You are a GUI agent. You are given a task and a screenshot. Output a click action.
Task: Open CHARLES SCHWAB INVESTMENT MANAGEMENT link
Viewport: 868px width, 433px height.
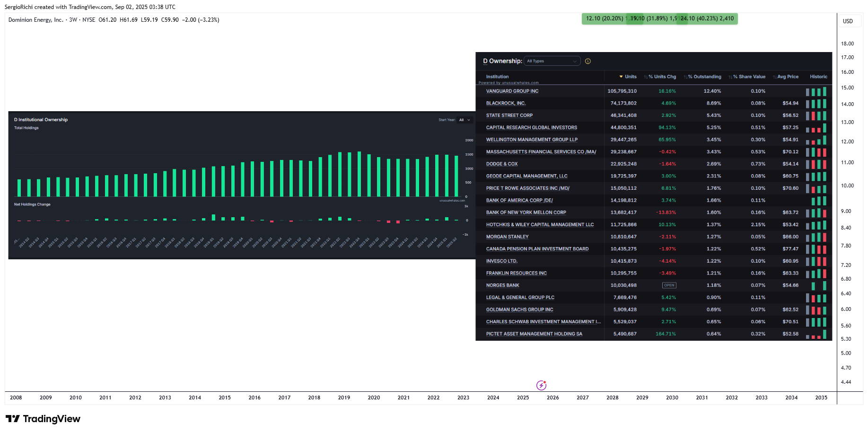click(544, 322)
